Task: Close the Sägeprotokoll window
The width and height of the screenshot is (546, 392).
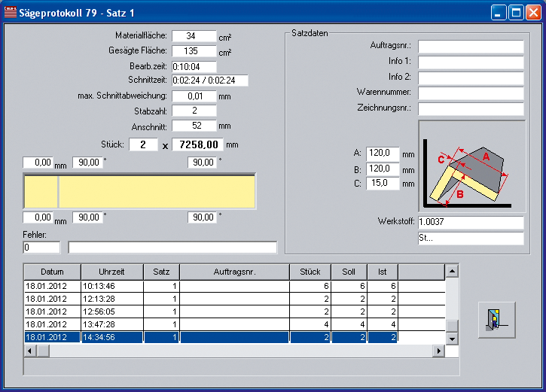Action: click(x=533, y=13)
